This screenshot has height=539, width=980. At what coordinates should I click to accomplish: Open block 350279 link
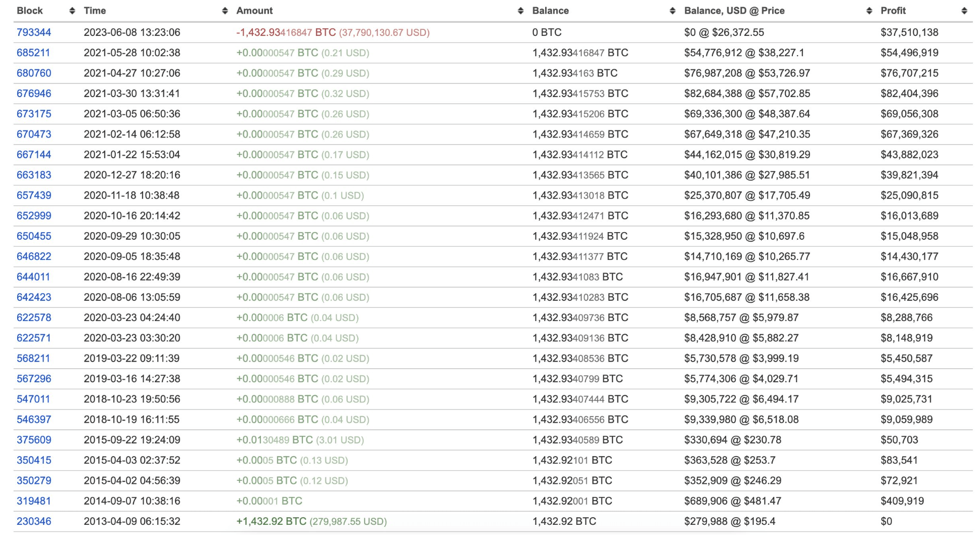34,481
